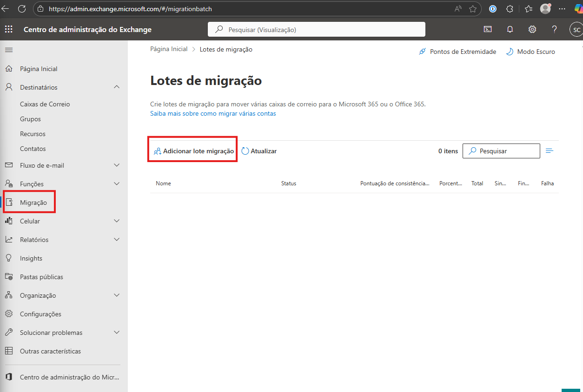Open the app launcher waffle icon
583x392 pixels.
point(9,29)
